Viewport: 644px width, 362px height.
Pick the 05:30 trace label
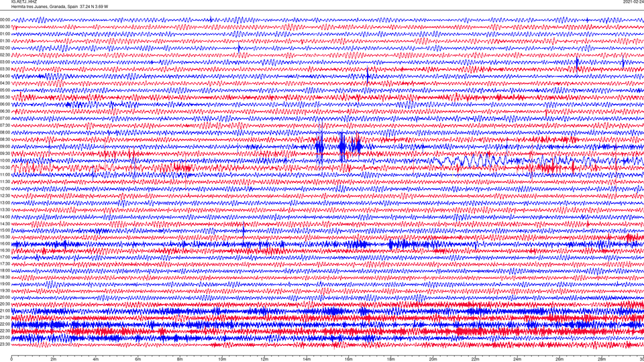click(5, 97)
